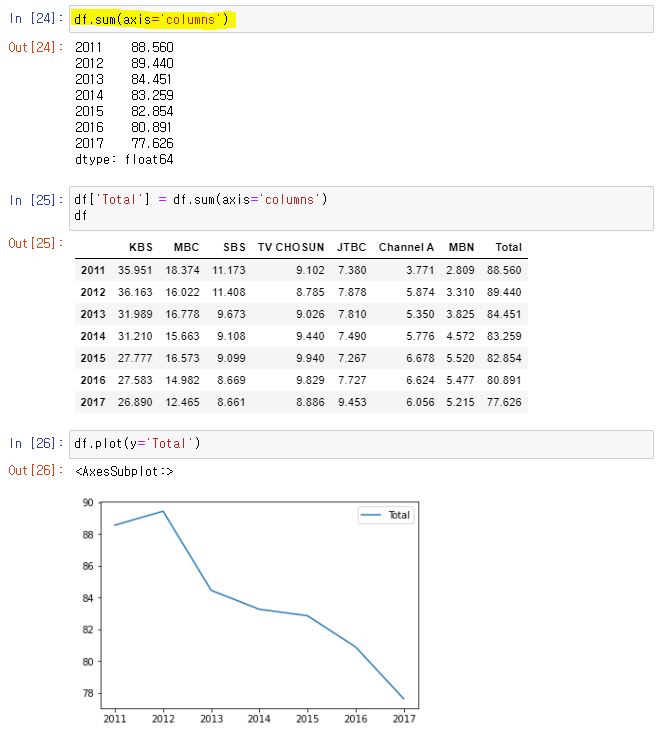Image resolution: width=661 pixels, height=733 pixels.
Task: Select the In [25] prompt label
Action: pos(36,200)
